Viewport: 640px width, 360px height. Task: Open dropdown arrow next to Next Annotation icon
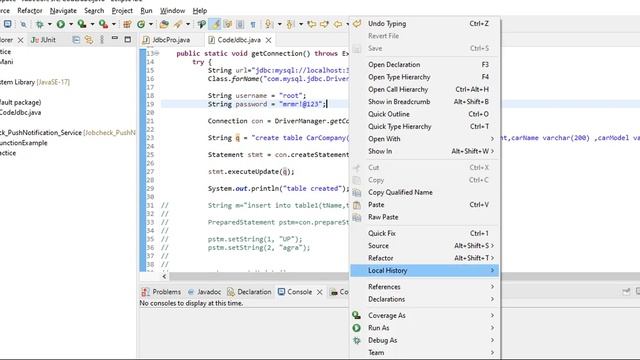280,24
